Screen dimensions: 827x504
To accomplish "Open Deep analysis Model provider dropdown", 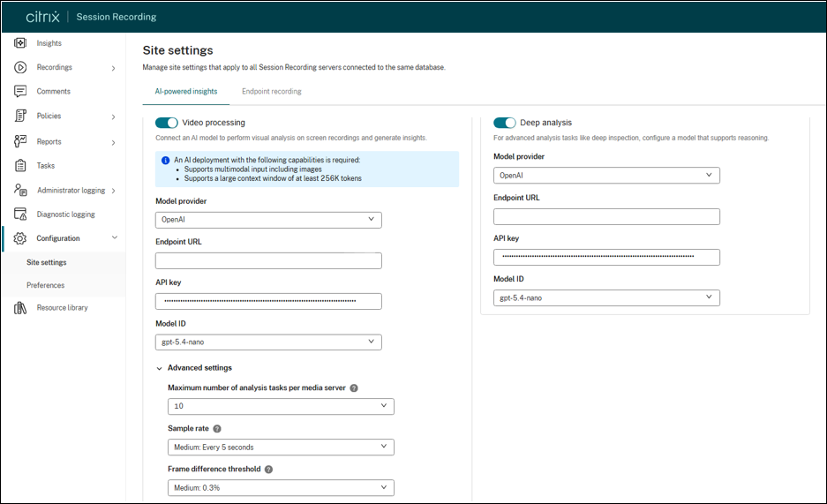I will click(606, 175).
